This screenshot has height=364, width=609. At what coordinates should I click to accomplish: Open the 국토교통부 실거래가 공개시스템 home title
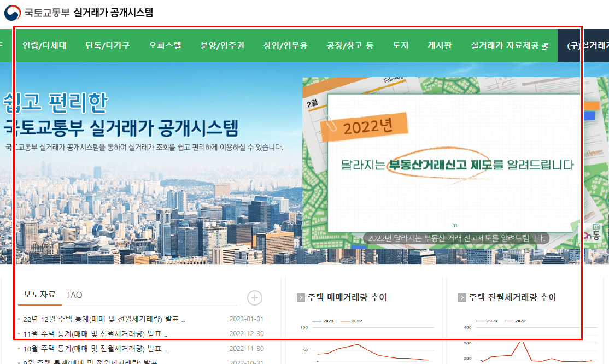[89, 13]
